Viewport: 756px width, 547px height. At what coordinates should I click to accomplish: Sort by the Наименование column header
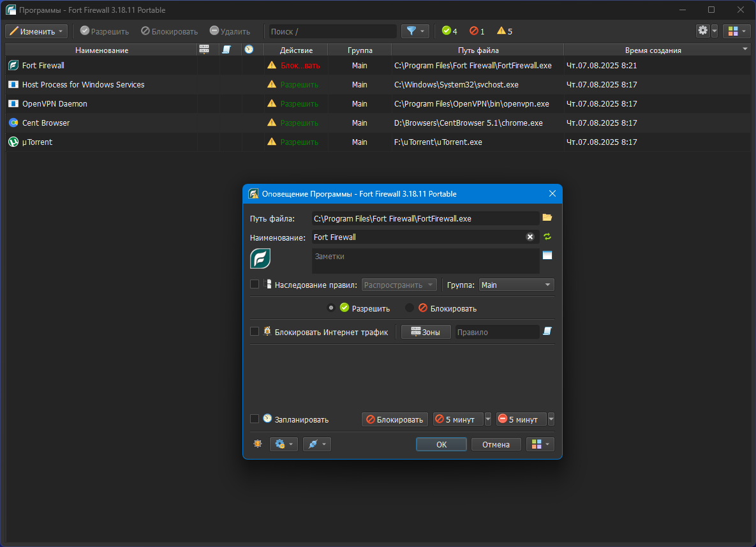point(101,50)
